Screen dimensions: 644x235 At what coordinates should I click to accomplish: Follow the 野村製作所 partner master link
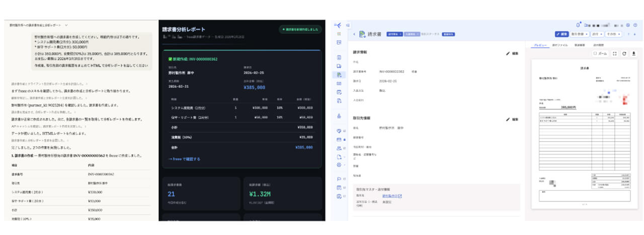[x=391, y=196]
